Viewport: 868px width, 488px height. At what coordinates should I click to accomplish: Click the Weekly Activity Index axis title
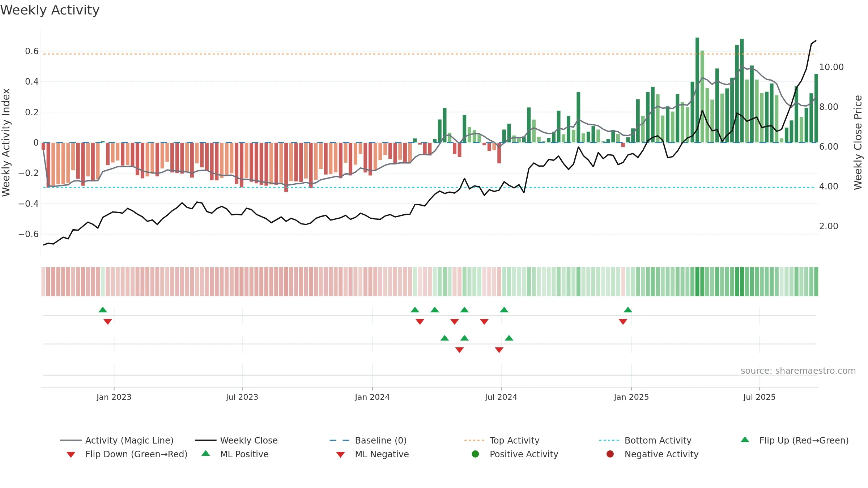point(6,142)
